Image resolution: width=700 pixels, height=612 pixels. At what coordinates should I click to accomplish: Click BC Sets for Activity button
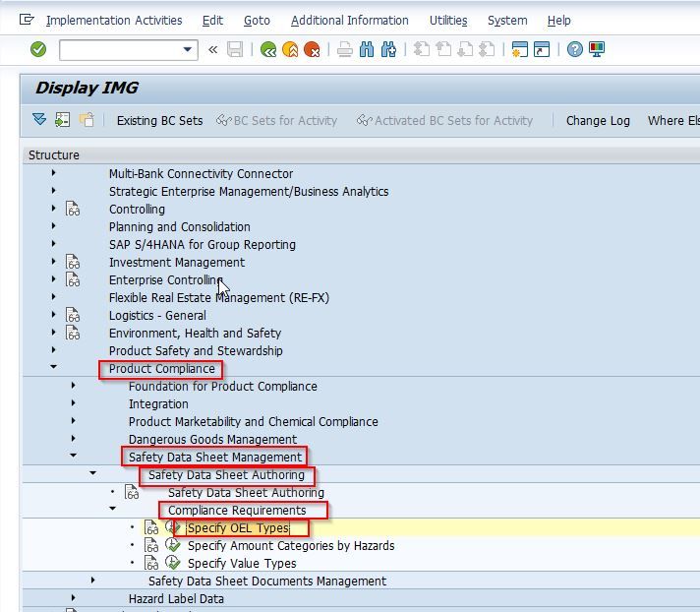[x=276, y=121]
